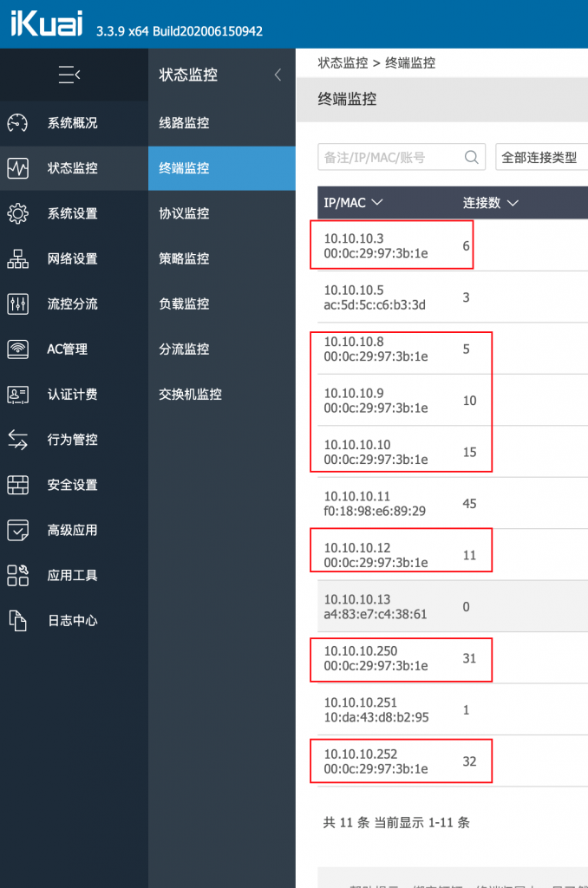This screenshot has height=888, width=588.
Task: Click the 系统设置 gear icon
Action: 17,213
